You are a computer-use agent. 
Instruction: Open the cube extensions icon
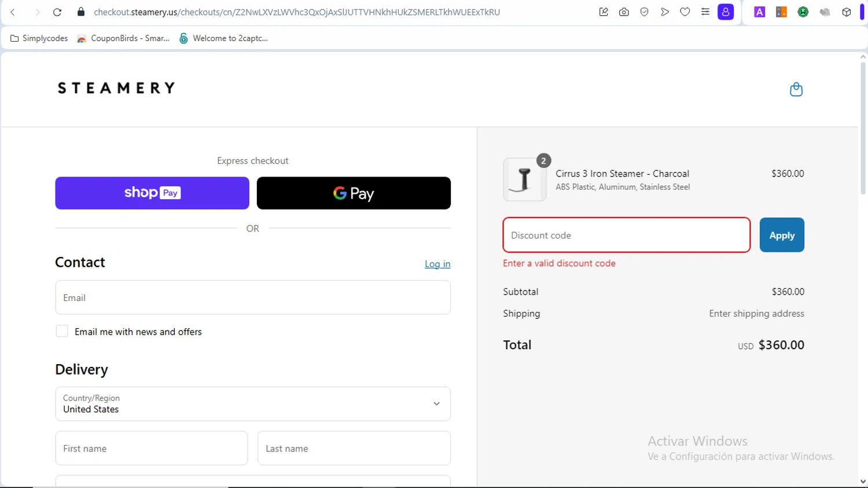pyautogui.click(x=847, y=12)
